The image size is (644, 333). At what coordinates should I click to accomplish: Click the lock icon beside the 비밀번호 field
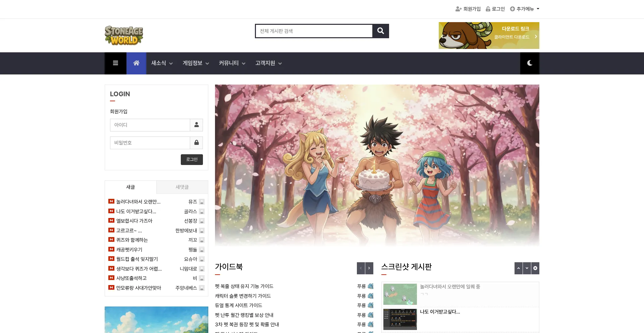coord(197,143)
